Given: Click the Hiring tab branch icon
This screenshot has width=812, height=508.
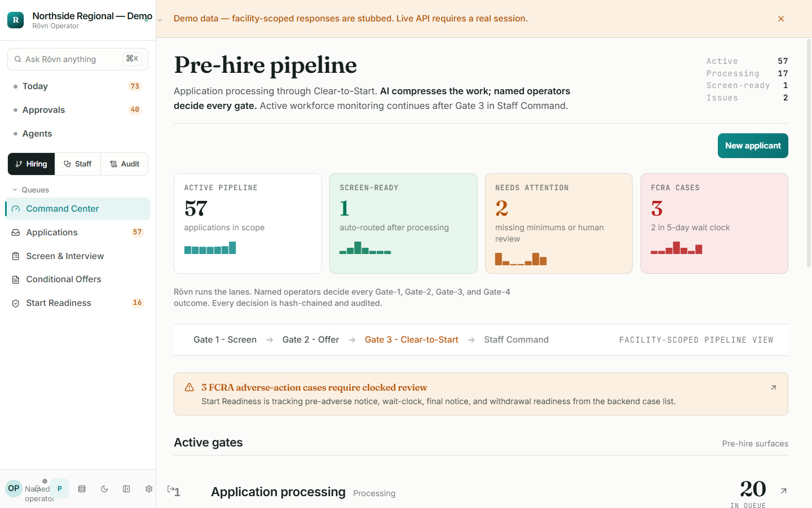Looking at the screenshot, I should coord(19,164).
